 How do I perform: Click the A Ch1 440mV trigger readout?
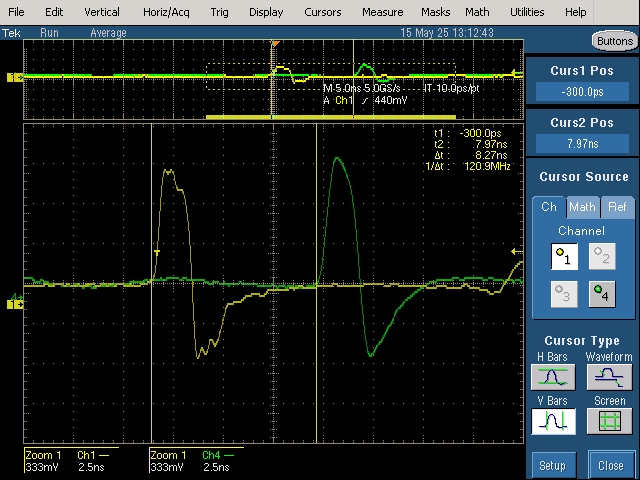[x=365, y=100]
